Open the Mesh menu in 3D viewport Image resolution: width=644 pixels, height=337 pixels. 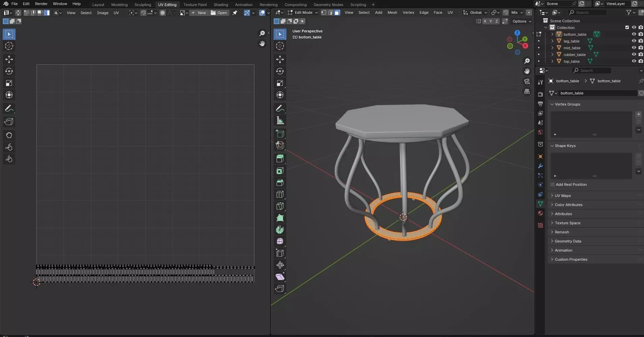392,12
